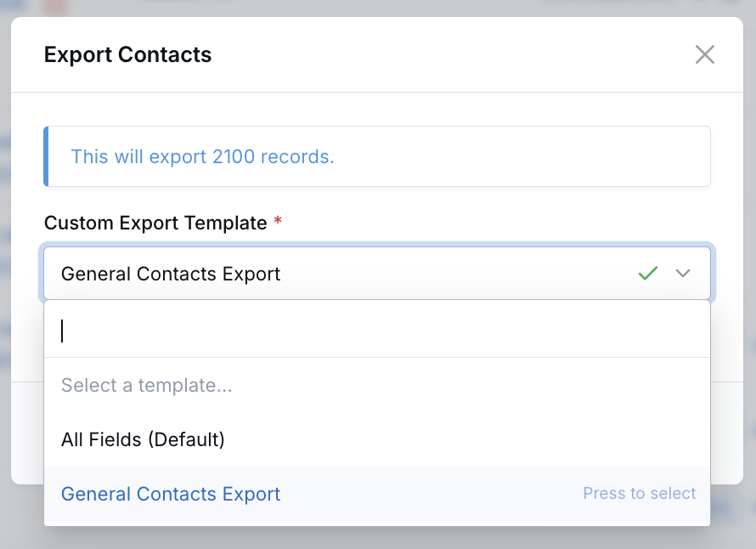Click the green checkmark in the template selector

pos(647,273)
